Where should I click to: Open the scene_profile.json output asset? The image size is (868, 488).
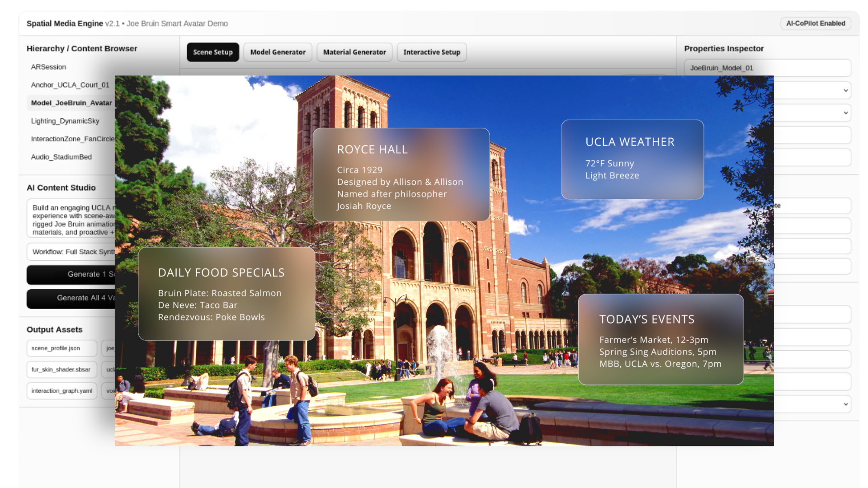(61, 348)
